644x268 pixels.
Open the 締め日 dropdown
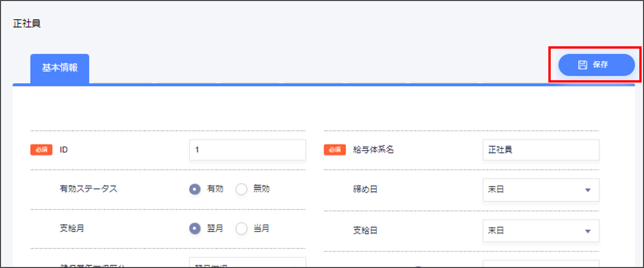point(541,190)
